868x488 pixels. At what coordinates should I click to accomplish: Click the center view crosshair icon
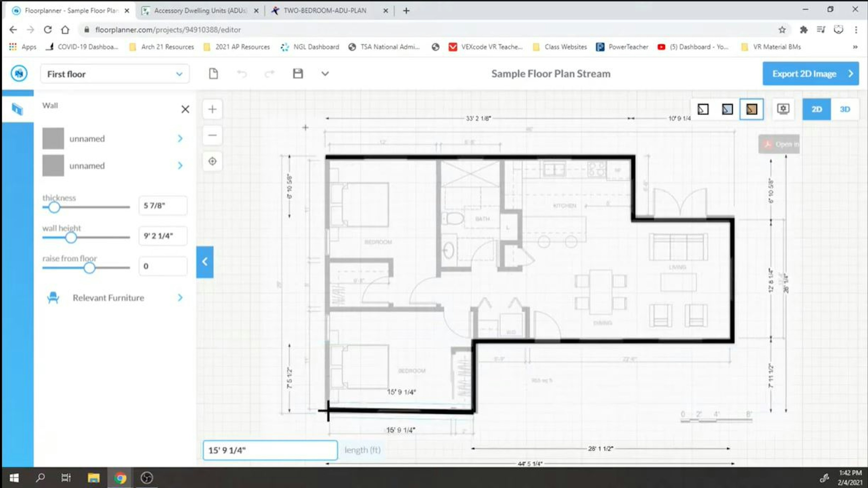212,161
